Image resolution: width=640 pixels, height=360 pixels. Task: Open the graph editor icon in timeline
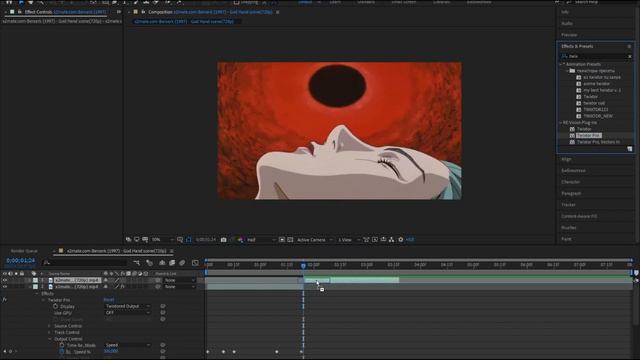pos(195,263)
